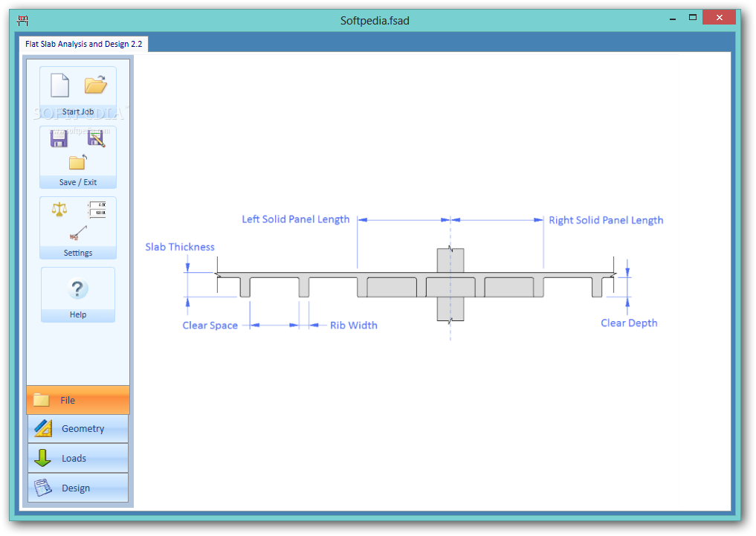Click the Start Job group label

pyautogui.click(x=77, y=112)
